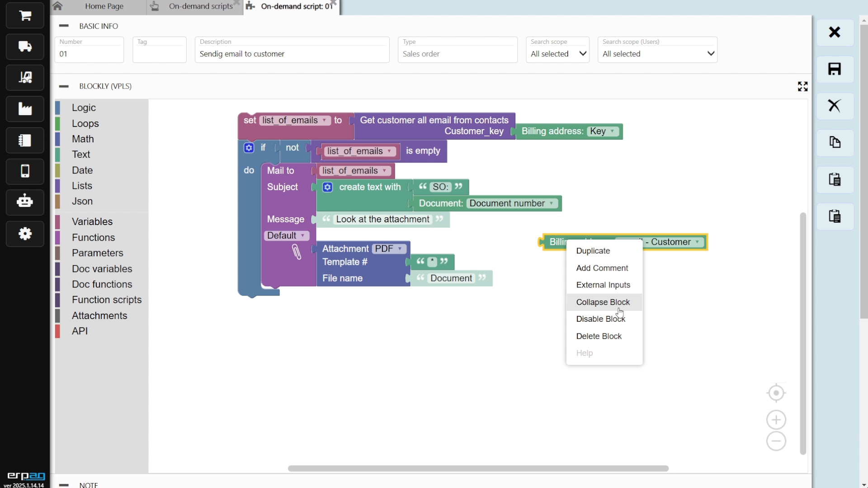Click the Description input field
Image resolution: width=868 pixels, height=488 pixels.
[292, 54]
